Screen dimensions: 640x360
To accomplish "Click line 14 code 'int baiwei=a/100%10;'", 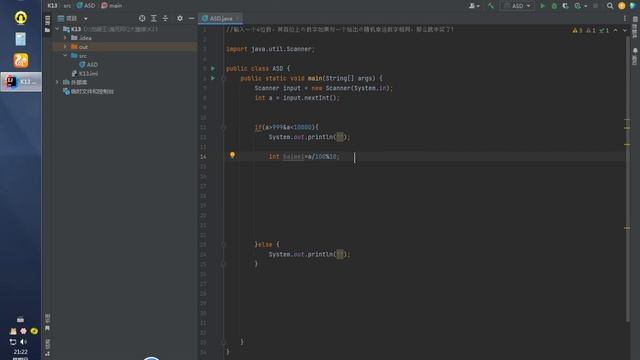I will point(304,156).
